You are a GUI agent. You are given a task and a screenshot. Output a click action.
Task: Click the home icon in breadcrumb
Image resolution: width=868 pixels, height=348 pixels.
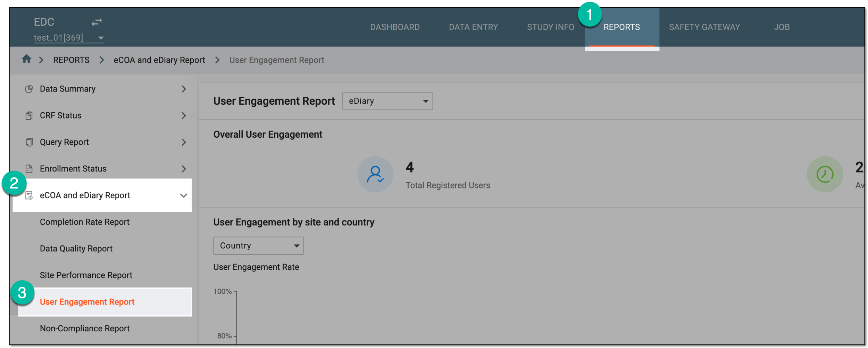pos(27,59)
